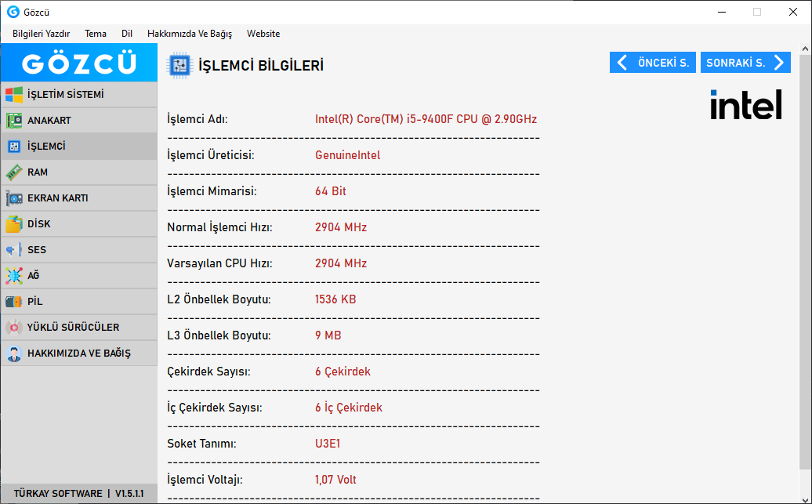Switch to the RAM sidebar label
The height and width of the screenshot is (504, 812).
[x=38, y=172]
